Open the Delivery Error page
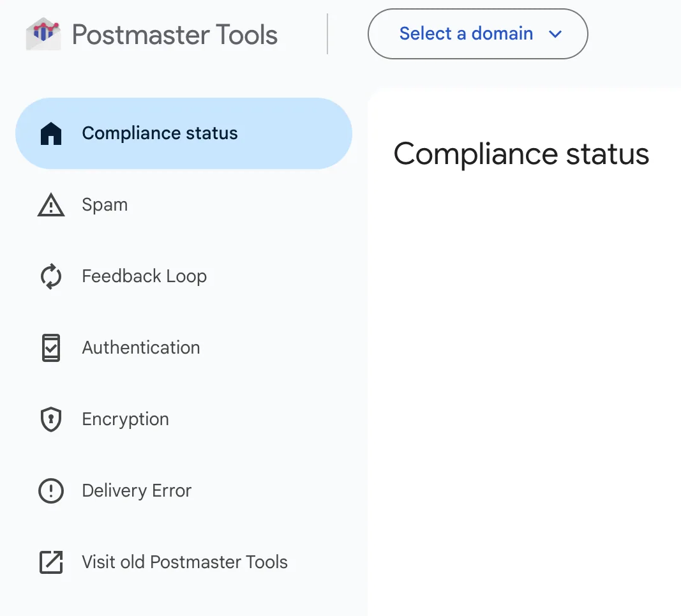The image size is (681, 616). click(184, 491)
